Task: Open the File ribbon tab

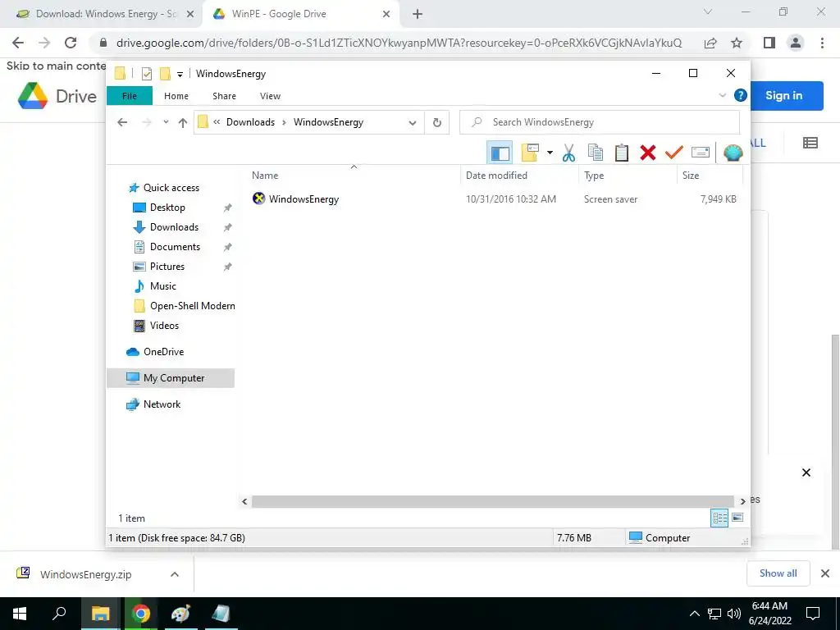Action: (x=130, y=96)
